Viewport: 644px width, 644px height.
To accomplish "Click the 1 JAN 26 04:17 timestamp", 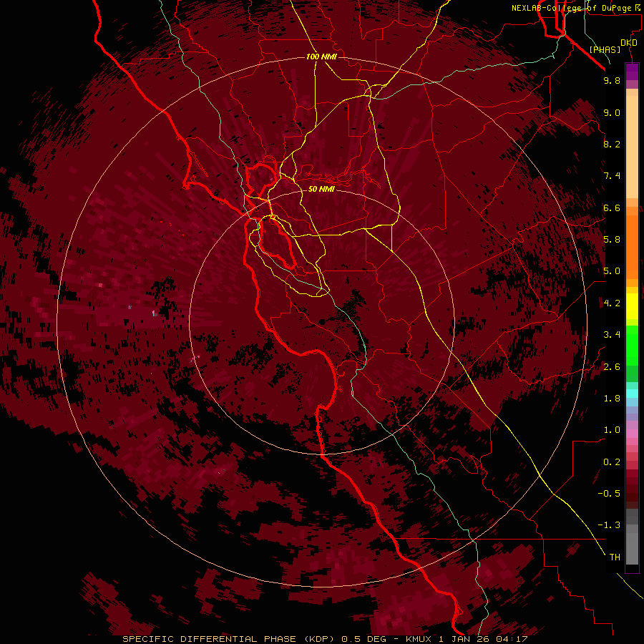I will [483, 639].
